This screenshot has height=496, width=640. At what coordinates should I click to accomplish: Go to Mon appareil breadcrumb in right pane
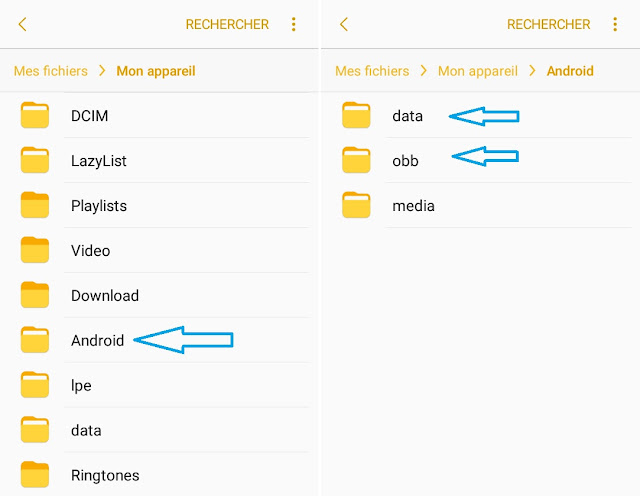(x=478, y=71)
